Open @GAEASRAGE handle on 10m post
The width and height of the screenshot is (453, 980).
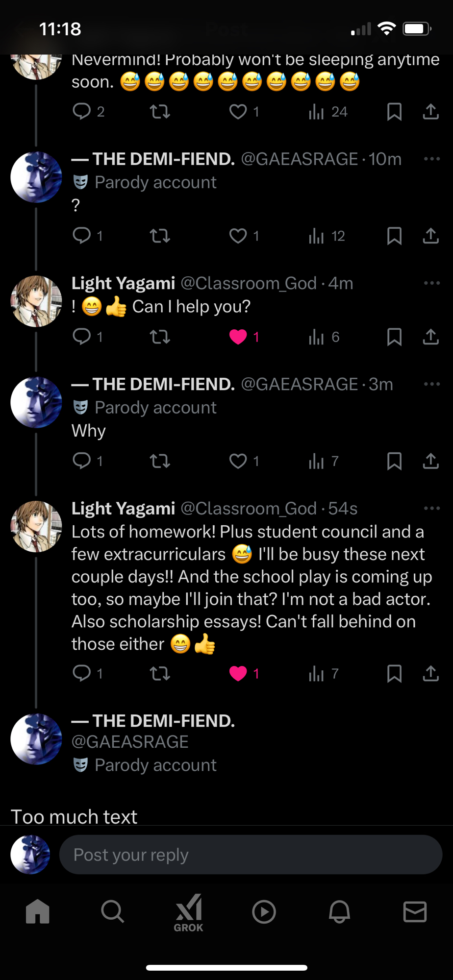[x=299, y=159]
